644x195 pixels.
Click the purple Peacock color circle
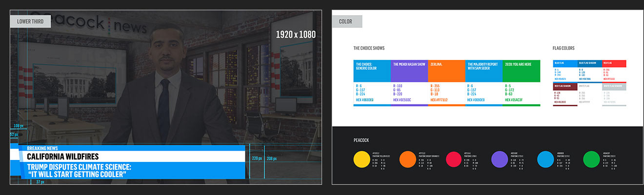click(500, 159)
